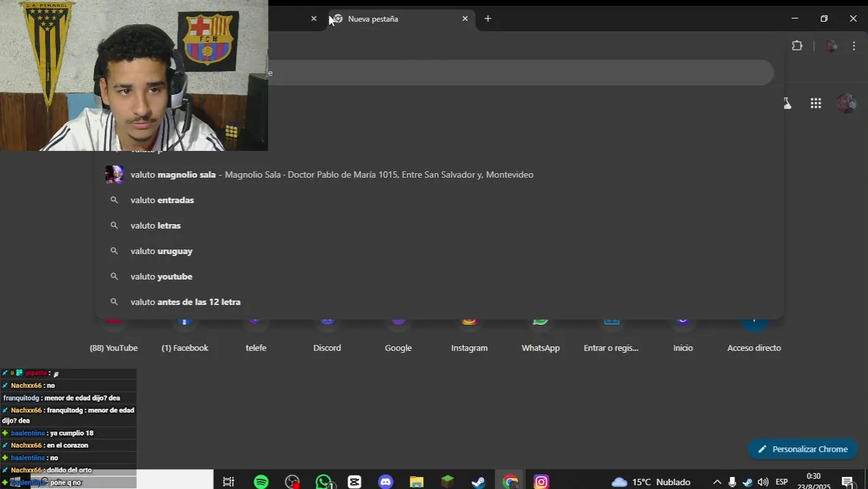
Task: Open the notifications center icon
Action: pyautogui.click(x=848, y=482)
